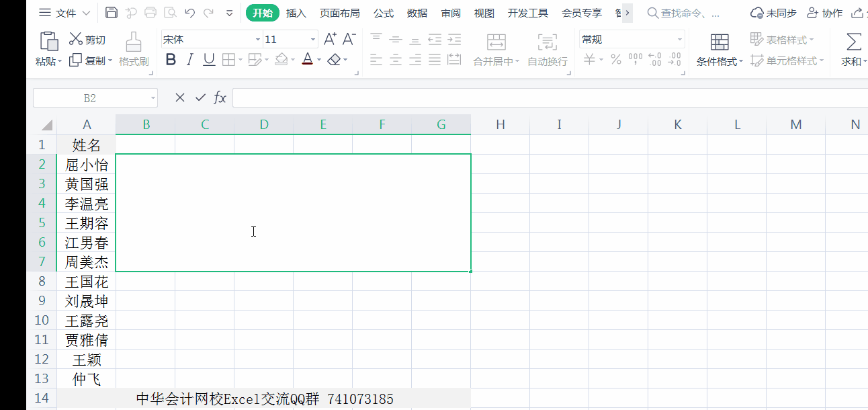Toggle Bold formatting
The width and height of the screenshot is (868, 410).
171,60
